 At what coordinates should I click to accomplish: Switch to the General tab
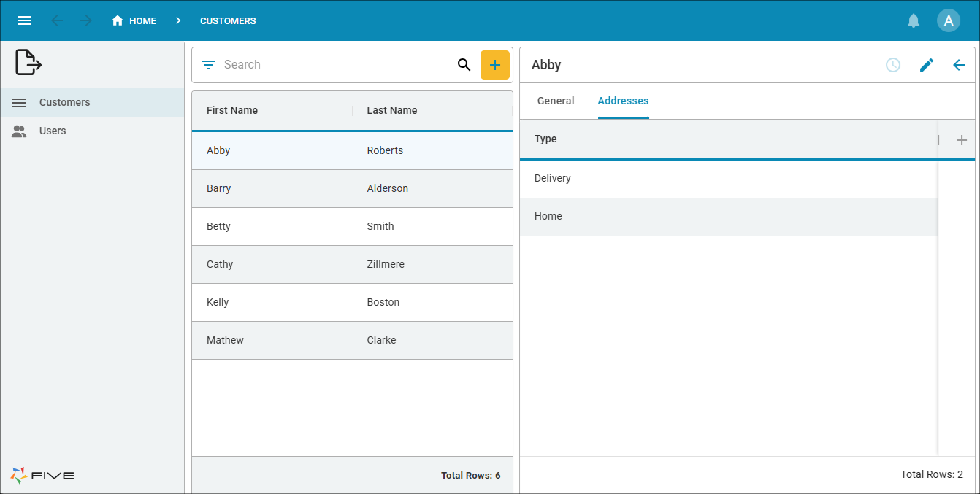(556, 101)
